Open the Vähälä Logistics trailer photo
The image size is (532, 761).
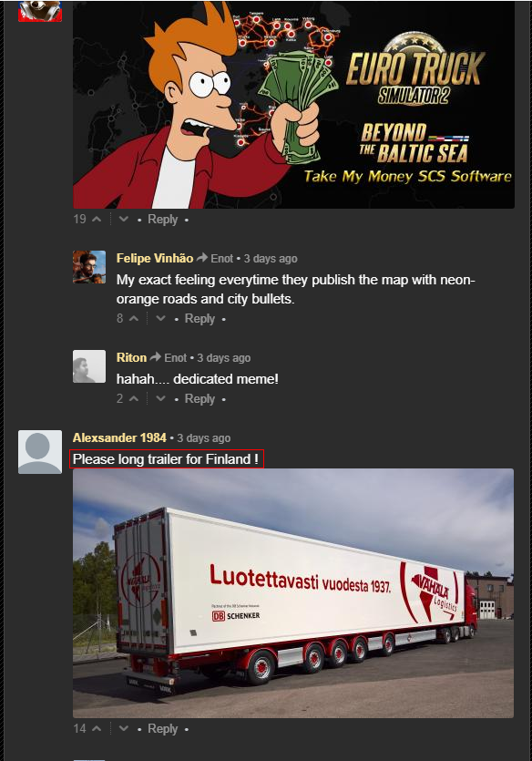(x=293, y=593)
